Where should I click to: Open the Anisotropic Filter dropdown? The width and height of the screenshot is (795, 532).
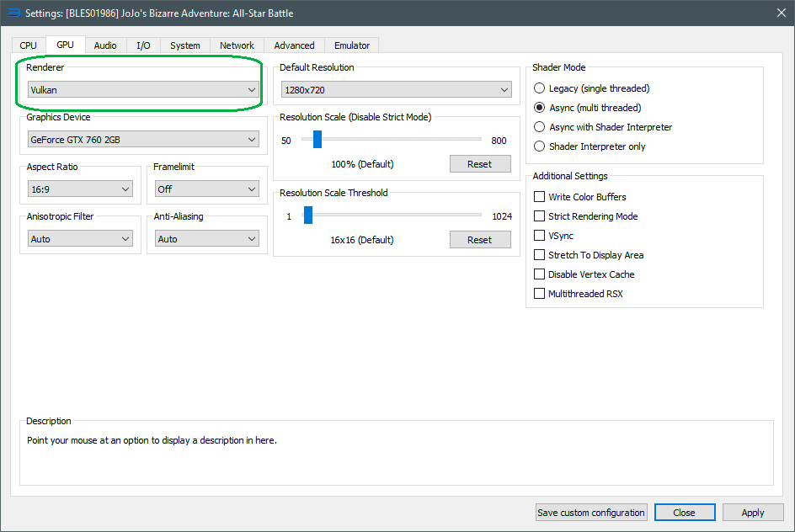coord(80,238)
